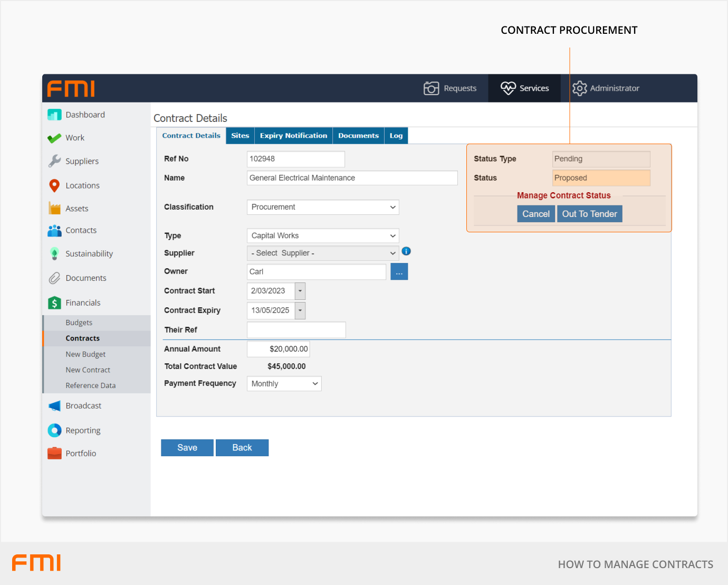728x585 pixels.
Task: Click the Portfolio briefcase icon
Action: click(x=54, y=453)
